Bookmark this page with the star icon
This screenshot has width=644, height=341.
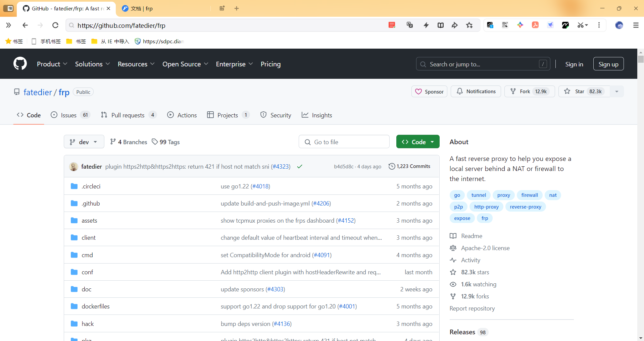tap(469, 25)
